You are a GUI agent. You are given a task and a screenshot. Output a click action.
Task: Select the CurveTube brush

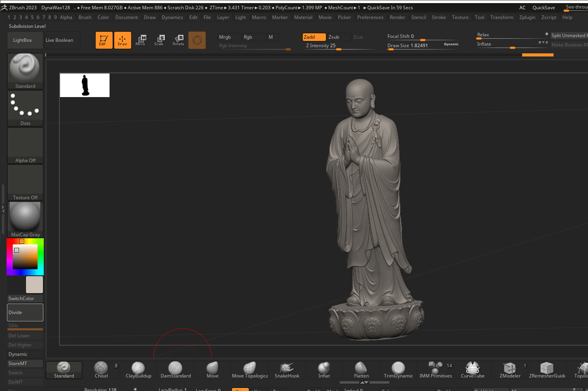[472, 370]
